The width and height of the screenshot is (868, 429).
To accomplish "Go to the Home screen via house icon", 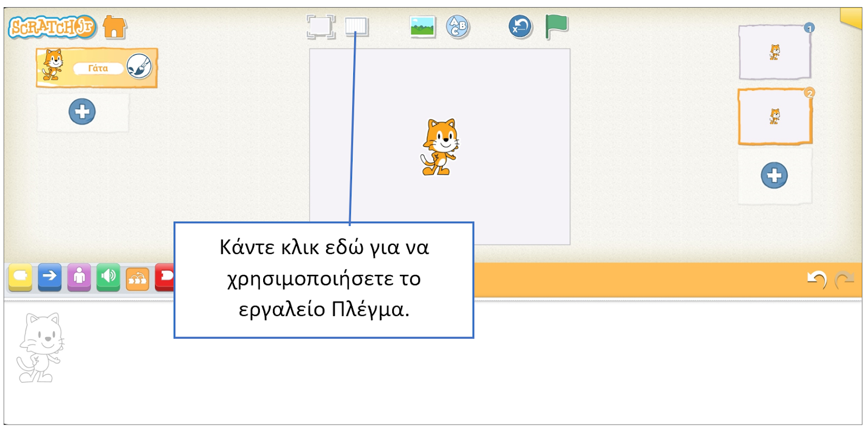I will (114, 27).
